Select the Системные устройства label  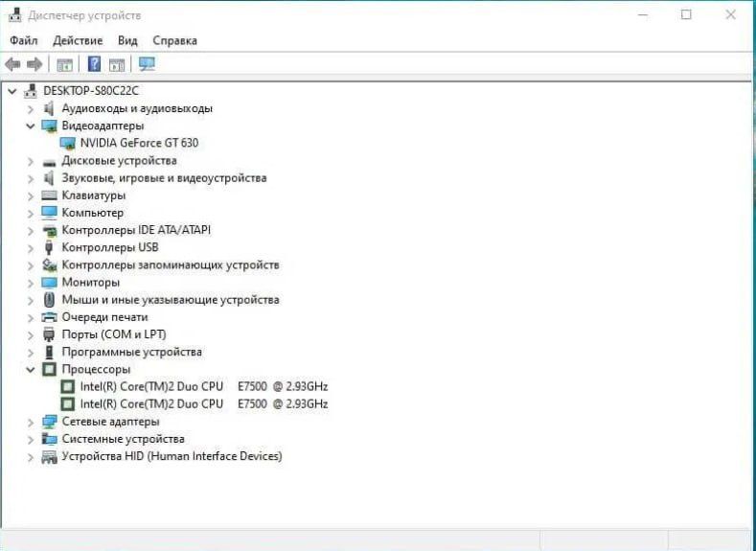click(124, 439)
